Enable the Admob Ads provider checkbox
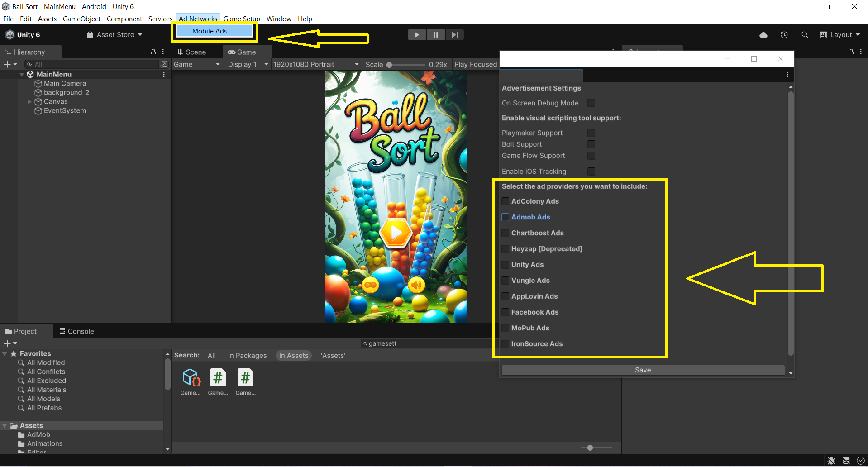Image resolution: width=868 pixels, height=467 pixels. pyautogui.click(x=505, y=217)
